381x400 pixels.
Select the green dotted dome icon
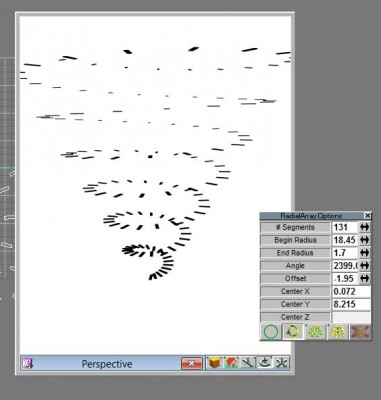[315, 332]
